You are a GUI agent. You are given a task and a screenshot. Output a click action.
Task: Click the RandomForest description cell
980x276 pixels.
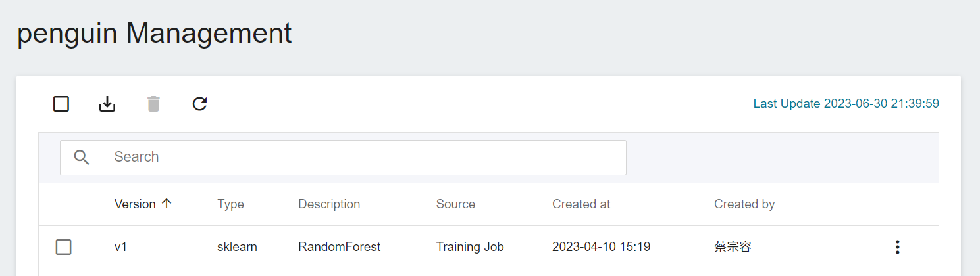pyautogui.click(x=340, y=247)
